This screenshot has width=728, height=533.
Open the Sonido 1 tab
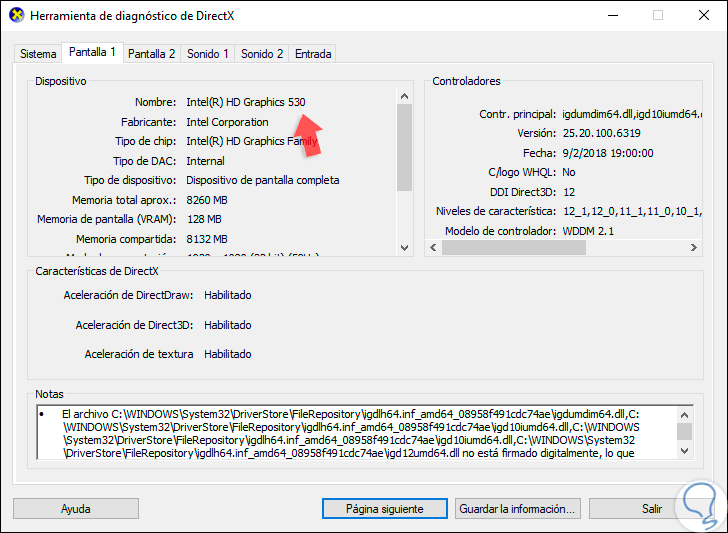[x=208, y=54]
